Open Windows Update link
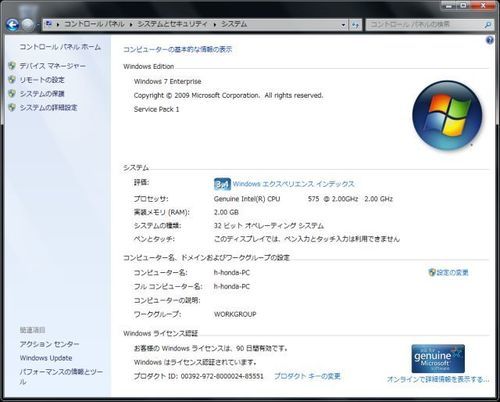 (46, 358)
